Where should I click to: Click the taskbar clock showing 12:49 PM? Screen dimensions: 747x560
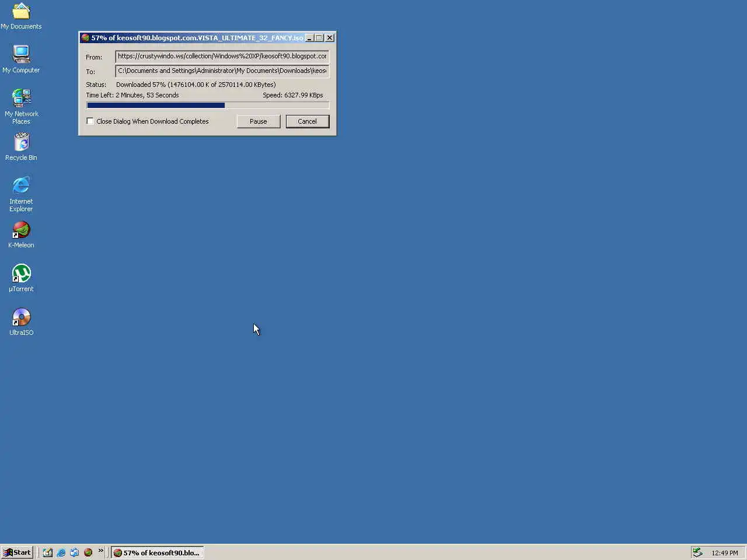point(725,553)
